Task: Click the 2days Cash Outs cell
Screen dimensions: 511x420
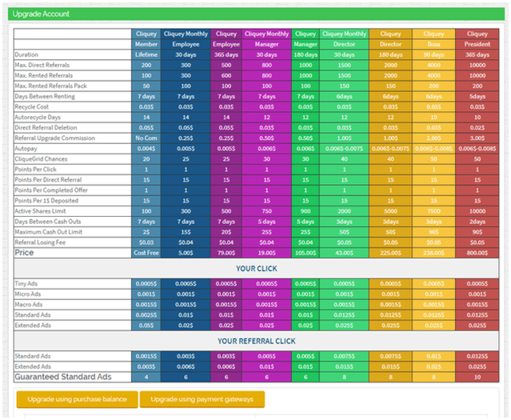Action: tap(477, 222)
